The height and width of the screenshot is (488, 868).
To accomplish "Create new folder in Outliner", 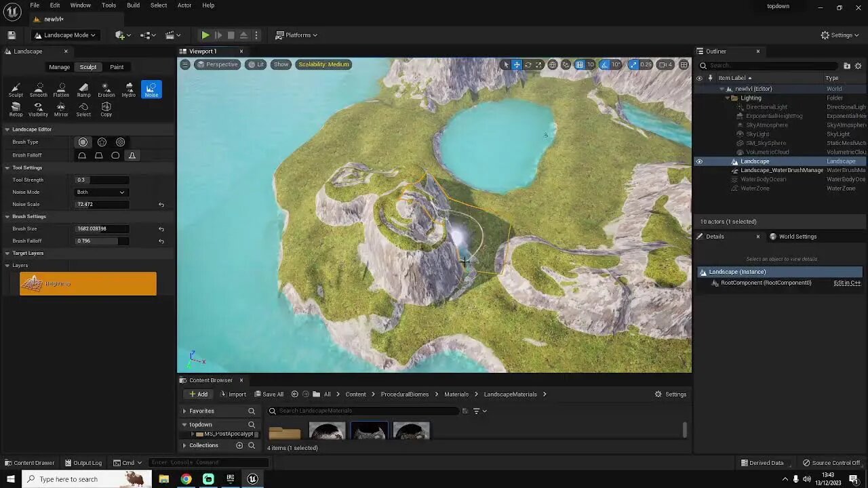I will pyautogui.click(x=847, y=66).
